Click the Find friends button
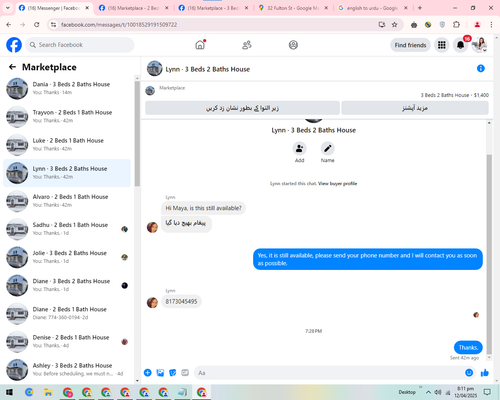Viewport: 500px width, 400px height. coord(410,45)
